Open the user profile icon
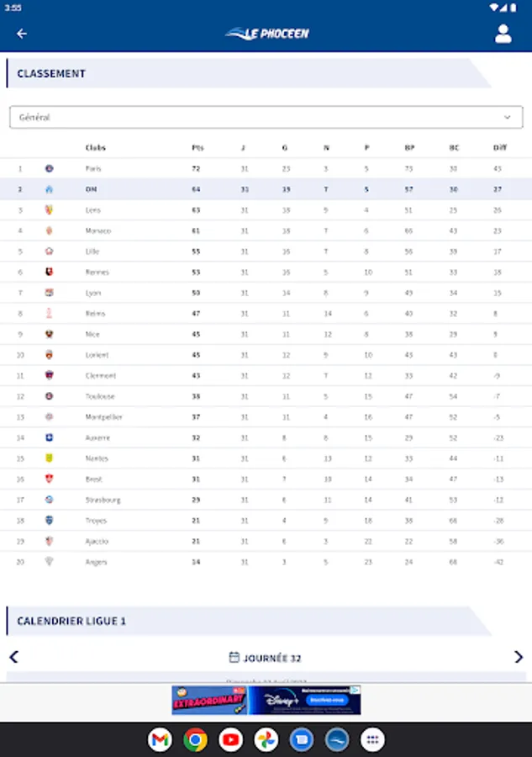The image size is (532, 757). [x=503, y=34]
